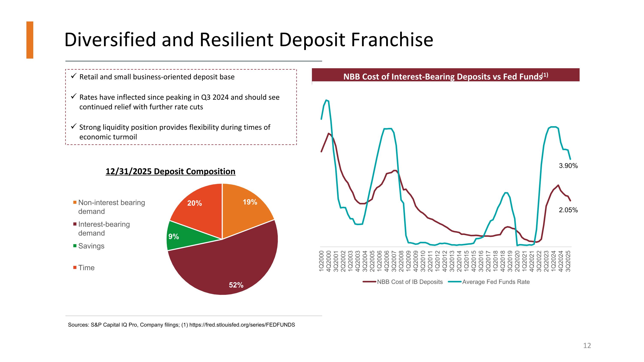Click the green Savings legend marker
644x362 pixels.
[x=75, y=246]
